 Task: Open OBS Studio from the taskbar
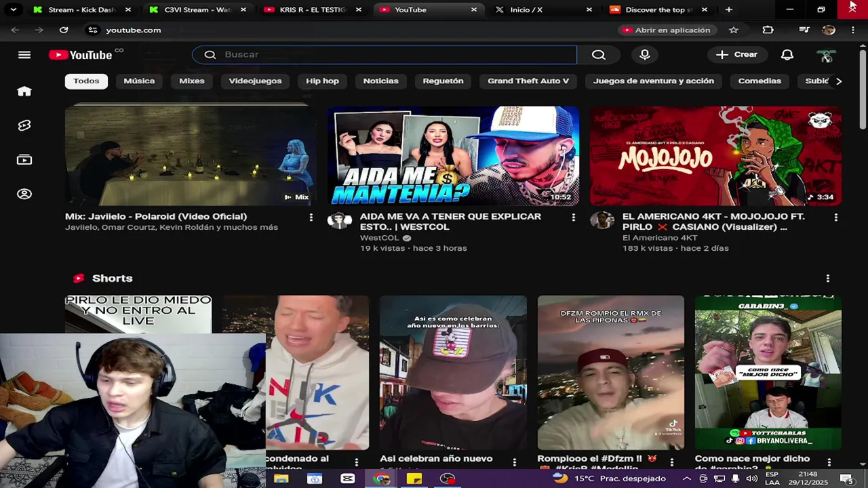coord(447,479)
